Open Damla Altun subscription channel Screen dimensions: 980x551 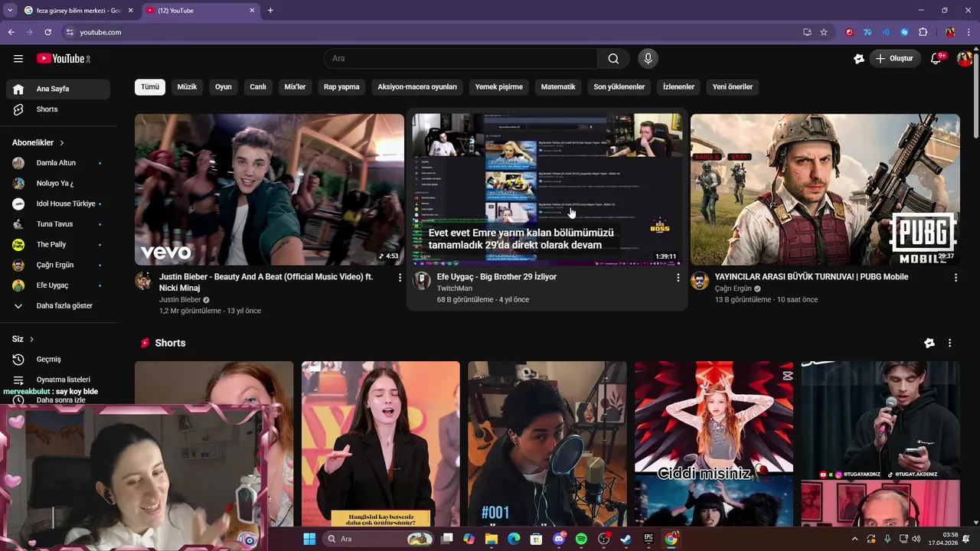click(x=58, y=163)
